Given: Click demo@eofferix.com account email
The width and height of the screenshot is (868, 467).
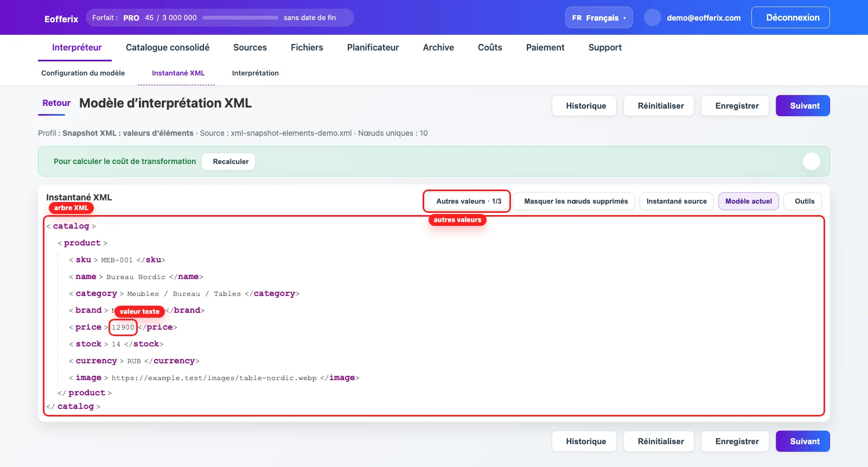Looking at the screenshot, I should point(704,18).
